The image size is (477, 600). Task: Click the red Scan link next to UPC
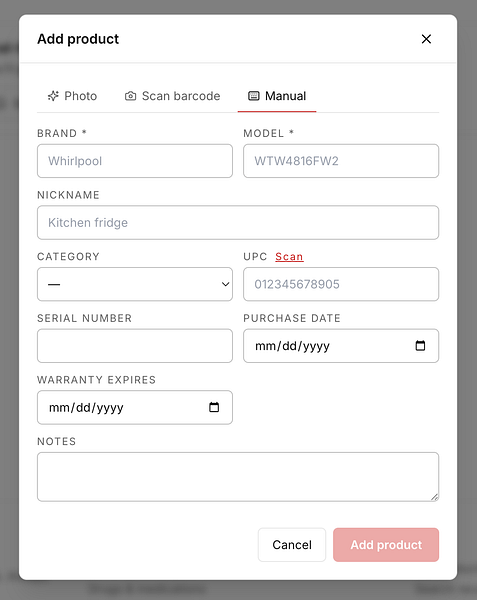point(289,256)
